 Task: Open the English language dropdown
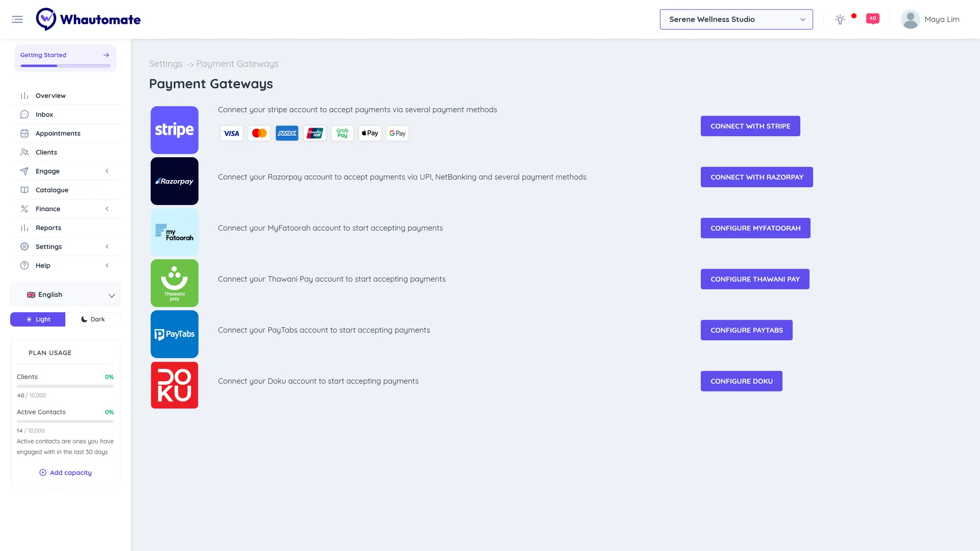[65, 295]
